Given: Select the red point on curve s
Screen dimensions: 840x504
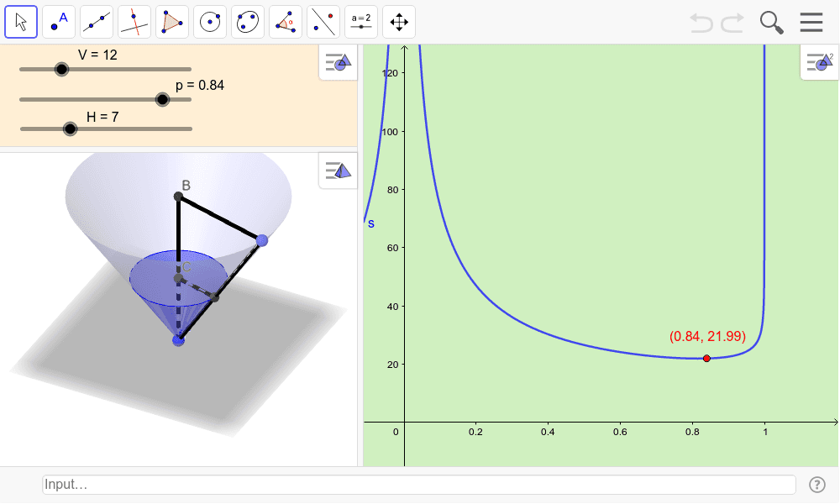Looking at the screenshot, I should tap(706, 359).
